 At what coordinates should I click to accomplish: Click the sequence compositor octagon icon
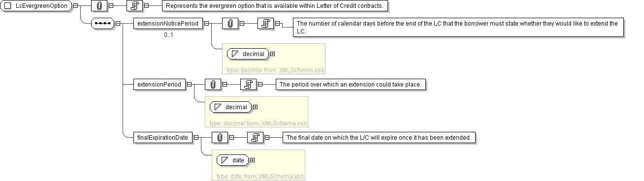103,24
